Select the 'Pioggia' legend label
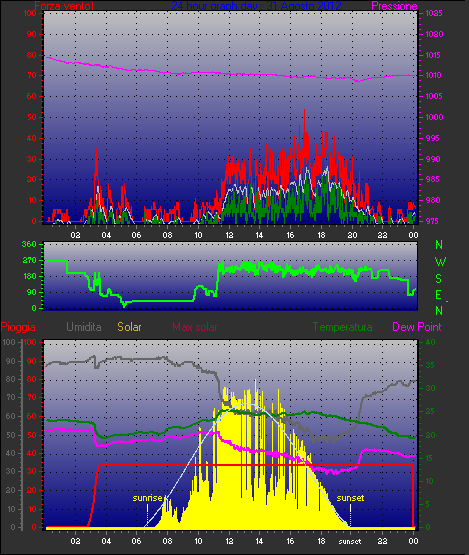Viewport: 469px width, 555px height. click(18, 327)
